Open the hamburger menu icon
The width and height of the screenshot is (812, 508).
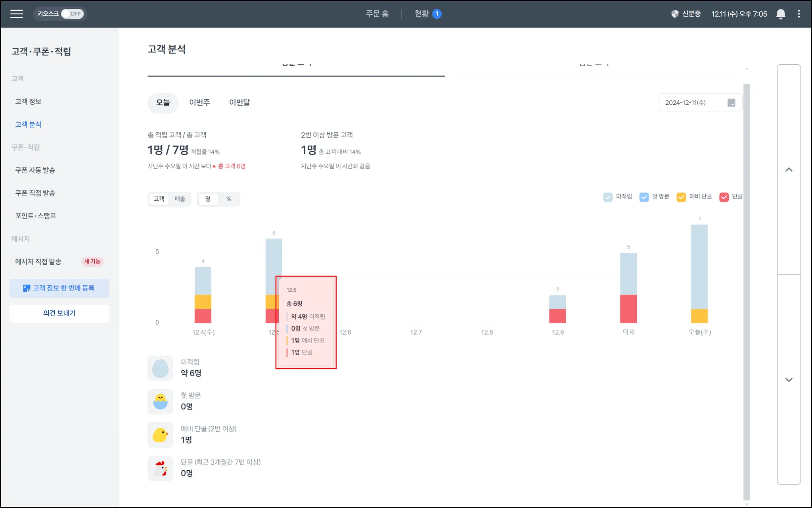[x=16, y=14]
